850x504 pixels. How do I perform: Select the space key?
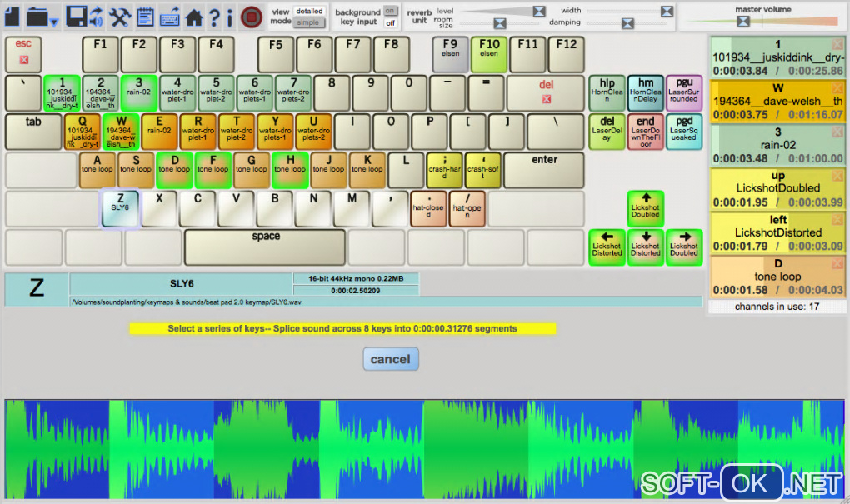265,247
